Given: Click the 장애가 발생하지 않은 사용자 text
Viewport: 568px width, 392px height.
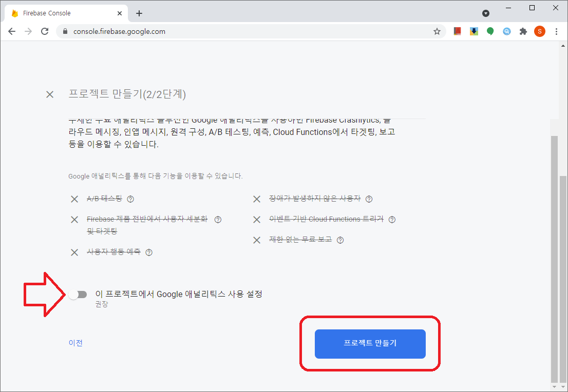Looking at the screenshot, I should coord(315,199).
